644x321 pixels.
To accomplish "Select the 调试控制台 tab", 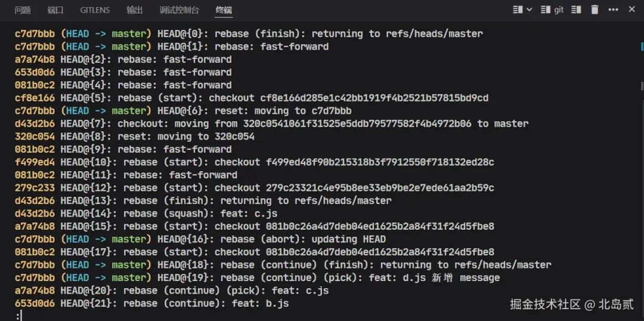I will click(179, 10).
